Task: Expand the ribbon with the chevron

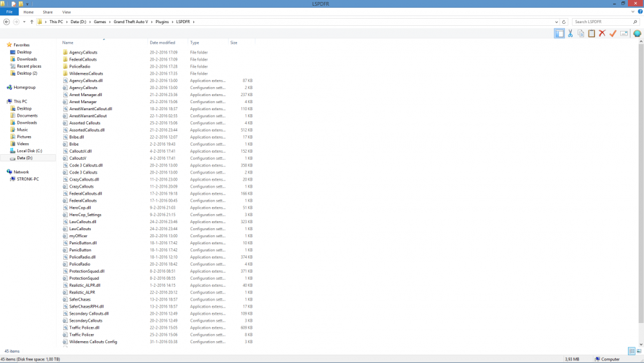Action: [633, 12]
